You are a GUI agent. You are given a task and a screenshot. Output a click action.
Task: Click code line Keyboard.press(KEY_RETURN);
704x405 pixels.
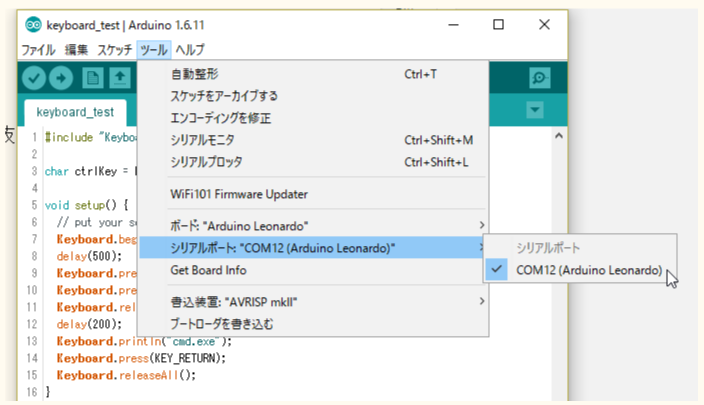pyautogui.click(x=141, y=358)
